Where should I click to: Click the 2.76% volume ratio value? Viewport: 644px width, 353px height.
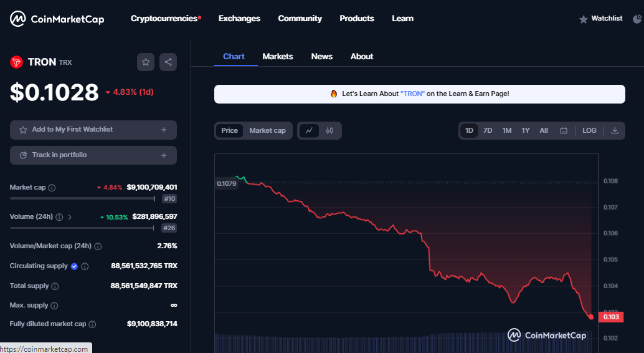click(x=167, y=246)
